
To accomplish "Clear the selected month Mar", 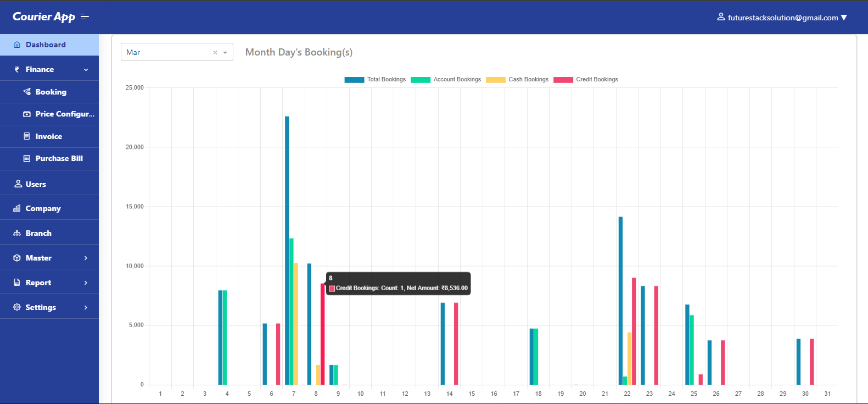I will (215, 53).
